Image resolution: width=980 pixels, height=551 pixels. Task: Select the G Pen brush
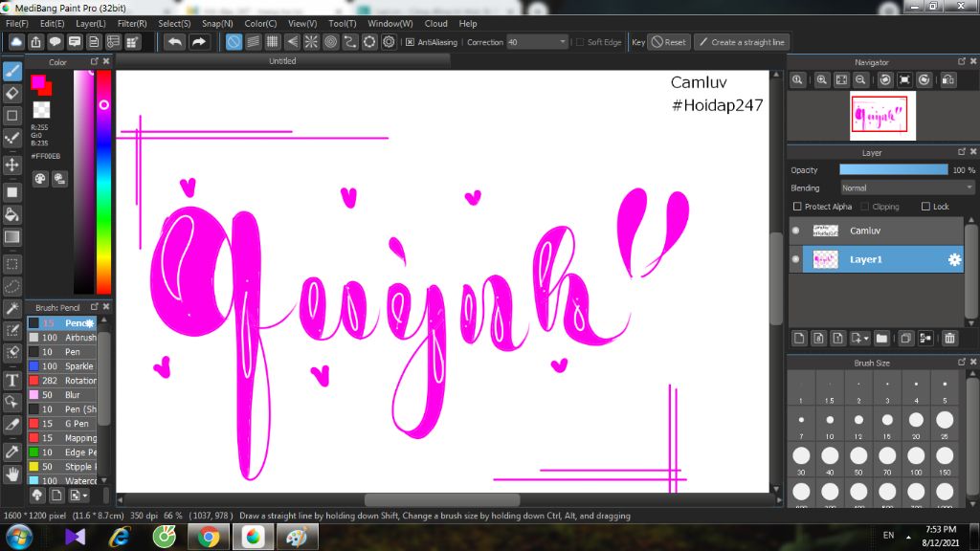click(62, 424)
